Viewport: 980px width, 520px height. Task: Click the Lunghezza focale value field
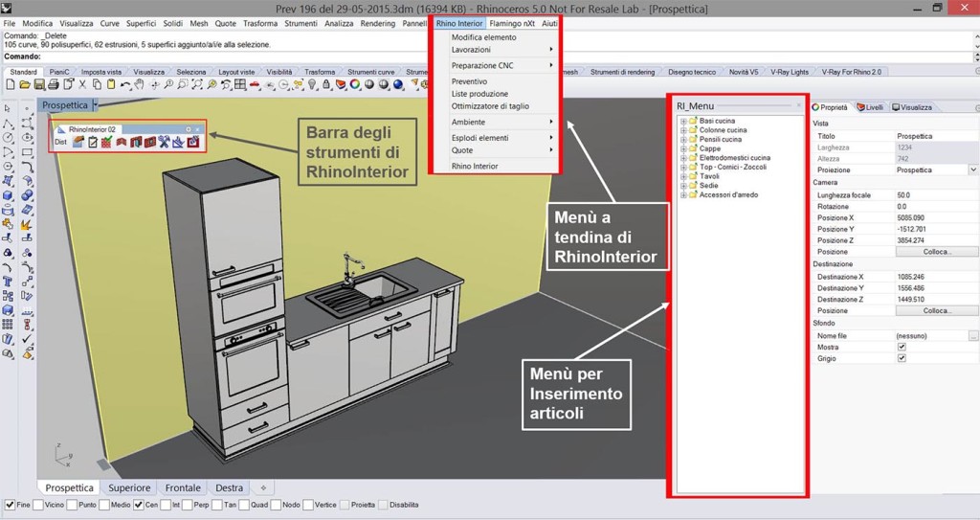point(936,195)
